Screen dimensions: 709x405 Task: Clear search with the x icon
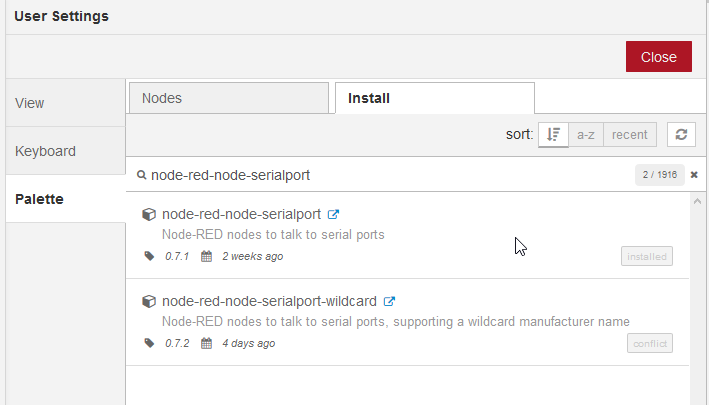click(x=694, y=174)
